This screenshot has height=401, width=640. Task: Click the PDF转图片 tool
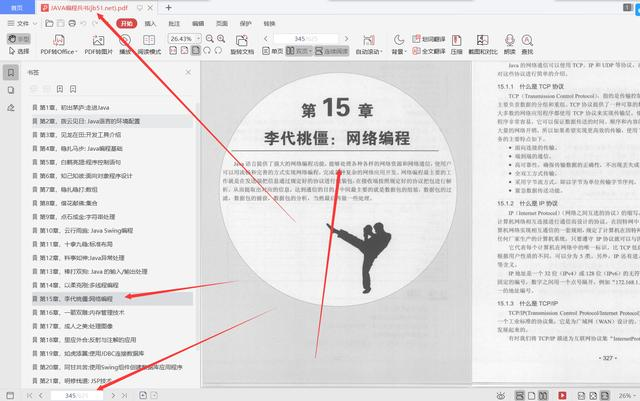[98, 45]
